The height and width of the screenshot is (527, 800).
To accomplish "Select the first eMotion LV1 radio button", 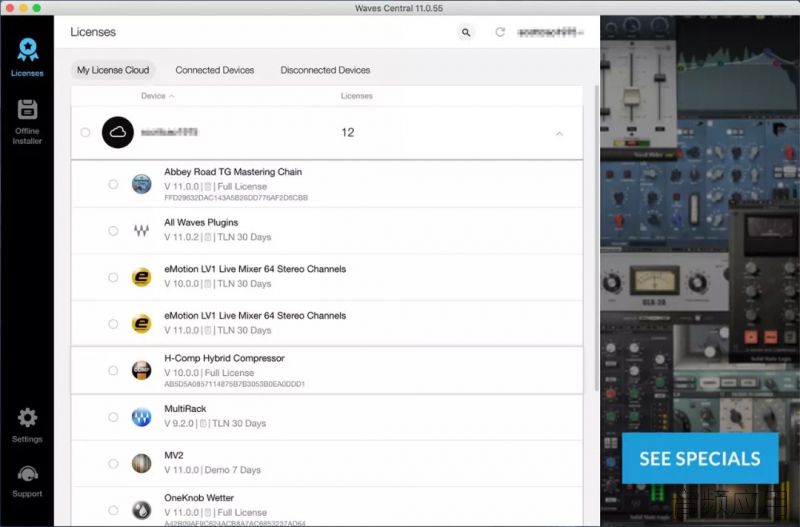I will tap(113, 277).
